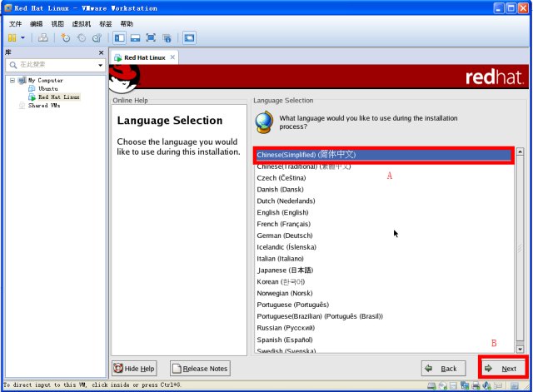The height and width of the screenshot is (392, 533).
Task: Click the console view toolbar icon
Action: 189,37
